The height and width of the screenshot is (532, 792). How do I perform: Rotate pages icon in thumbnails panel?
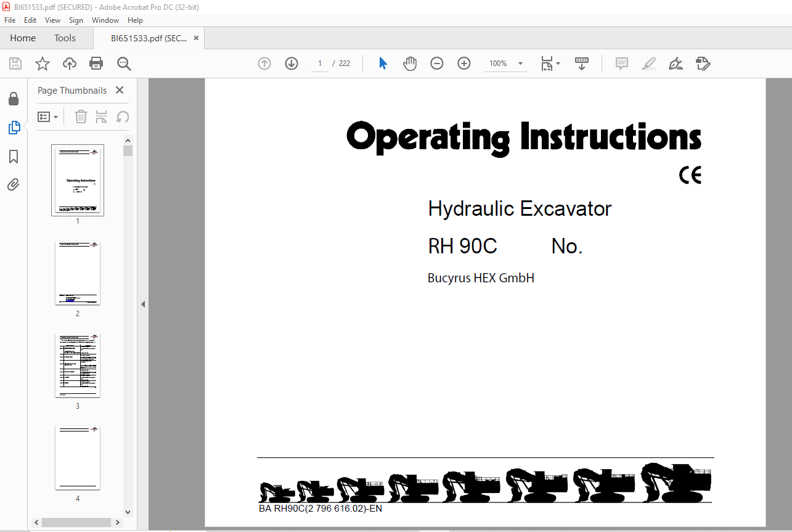click(123, 117)
